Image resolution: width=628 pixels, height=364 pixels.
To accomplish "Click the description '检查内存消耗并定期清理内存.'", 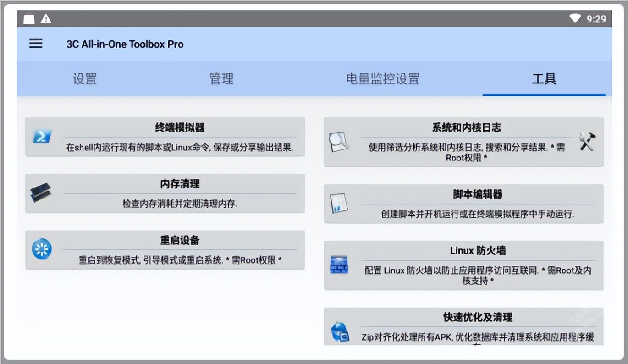I will click(x=180, y=204).
